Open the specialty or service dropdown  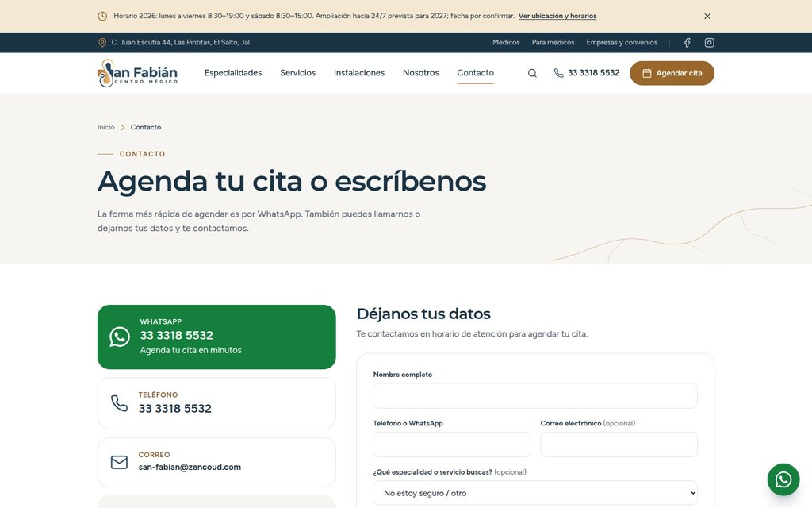coord(535,493)
